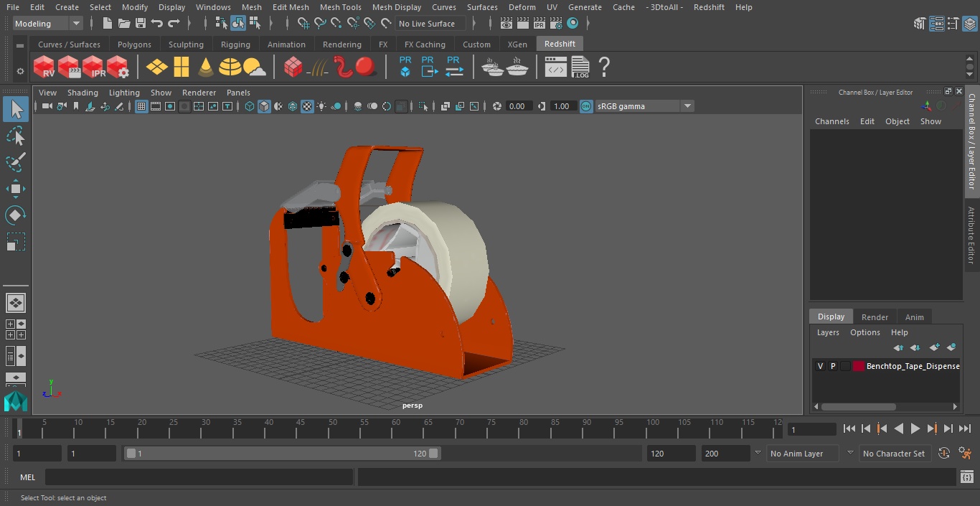Toggle smooth shade all cube icon
The width and height of the screenshot is (980, 506).
pyautogui.click(x=264, y=106)
